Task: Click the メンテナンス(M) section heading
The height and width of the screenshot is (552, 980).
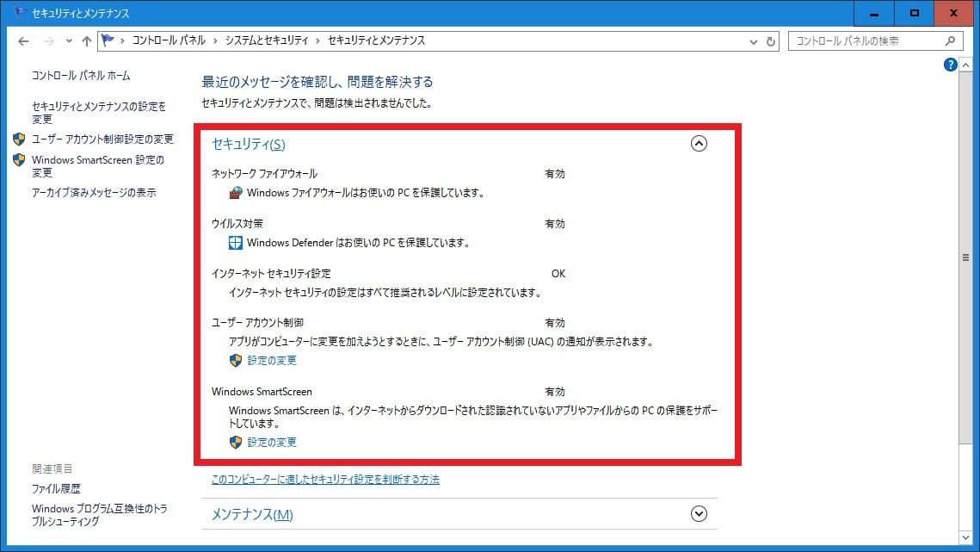Action: coord(252,514)
